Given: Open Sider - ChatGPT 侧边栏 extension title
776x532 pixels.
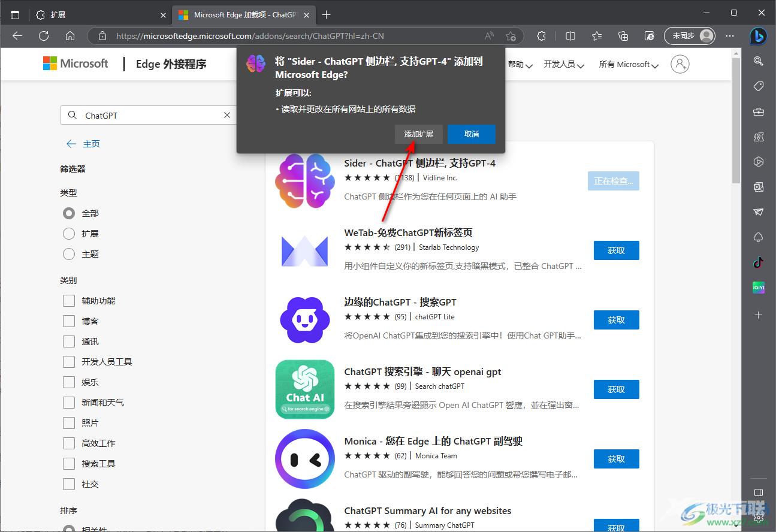Looking at the screenshot, I should 419,163.
